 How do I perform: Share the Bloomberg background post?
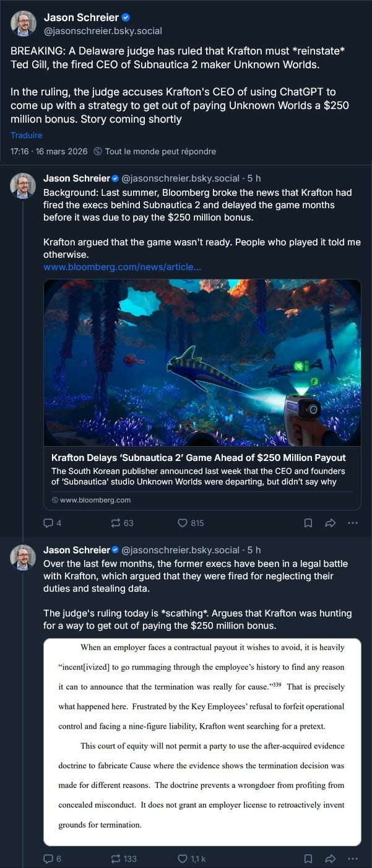coord(330,523)
